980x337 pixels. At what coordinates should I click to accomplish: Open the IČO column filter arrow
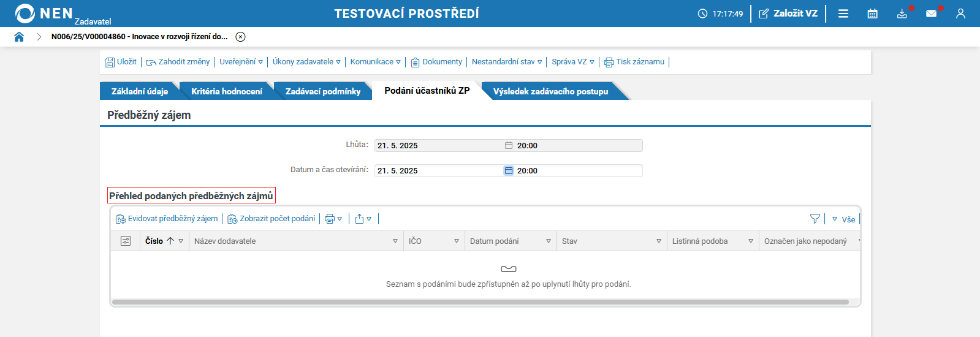(x=457, y=241)
